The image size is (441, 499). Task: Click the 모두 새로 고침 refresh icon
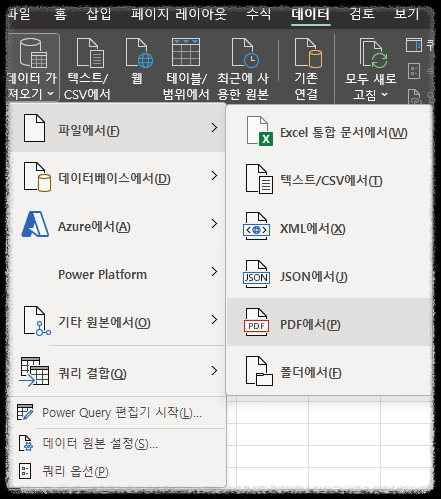[x=373, y=53]
